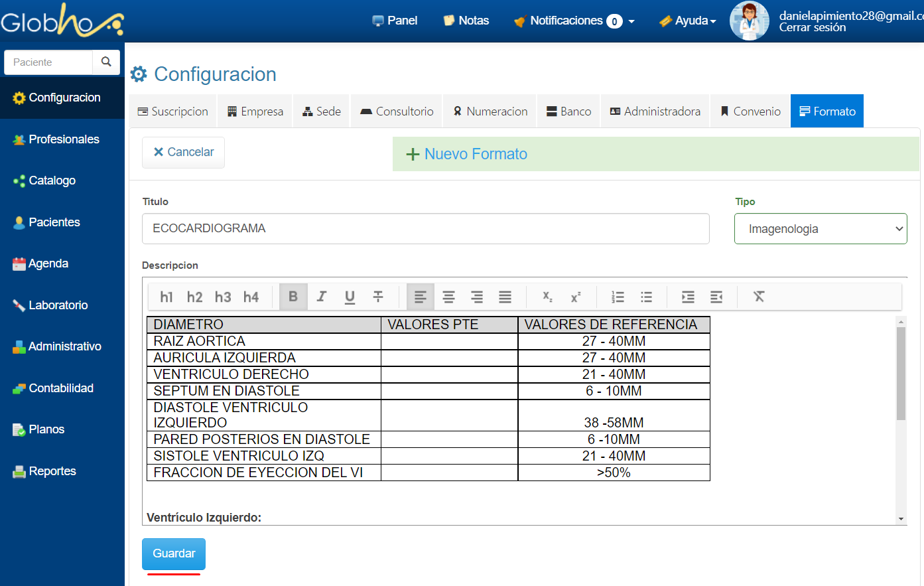Open the Ayuda dropdown menu
This screenshot has width=924, height=586.
[x=688, y=21]
